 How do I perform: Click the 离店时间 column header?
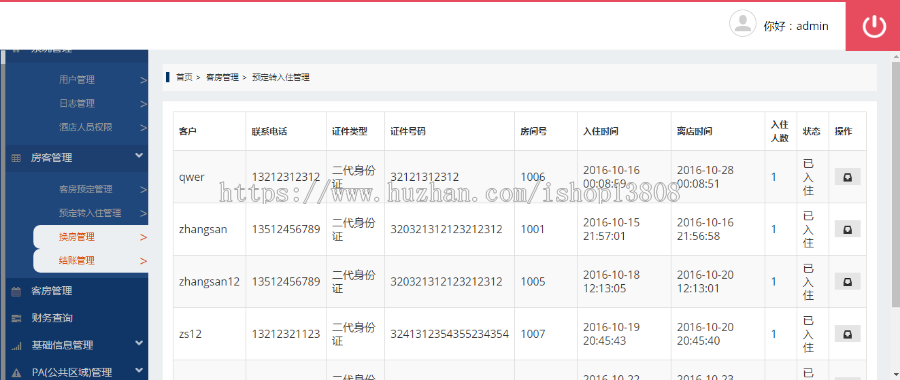click(x=695, y=131)
